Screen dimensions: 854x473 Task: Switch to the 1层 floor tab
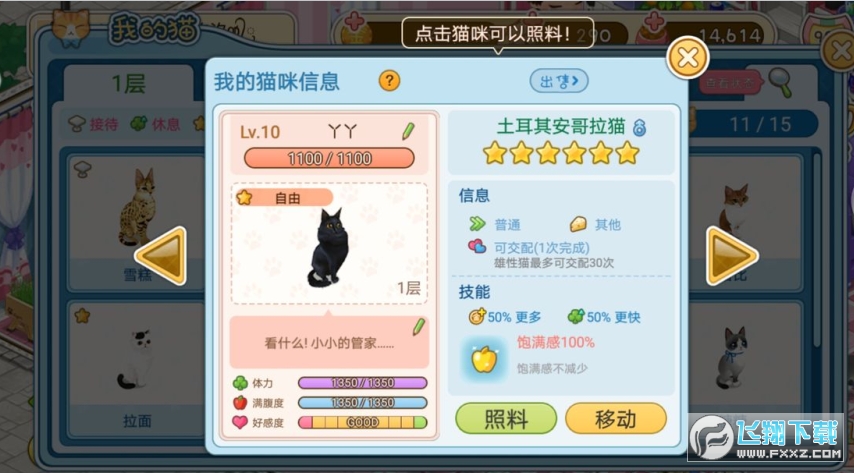129,84
